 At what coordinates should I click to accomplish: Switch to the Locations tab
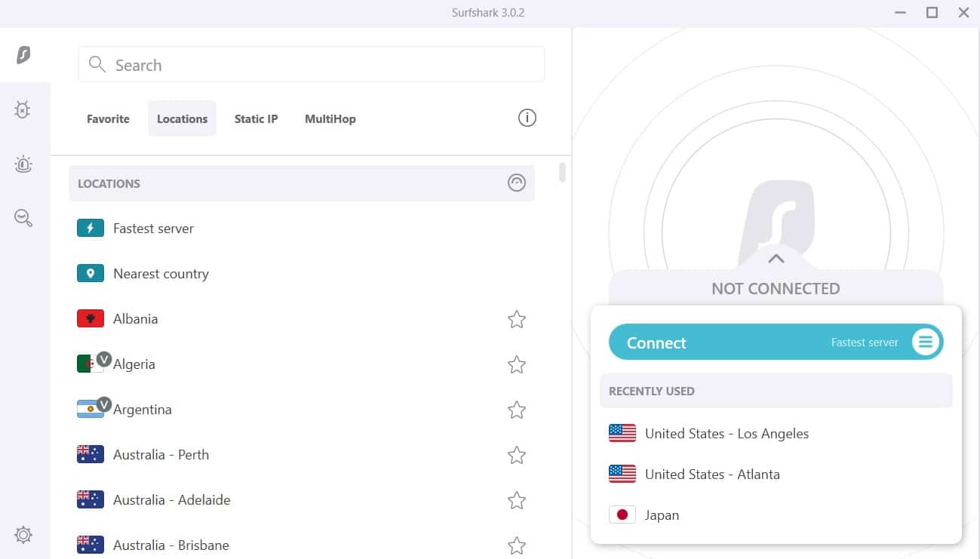click(x=182, y=118)
